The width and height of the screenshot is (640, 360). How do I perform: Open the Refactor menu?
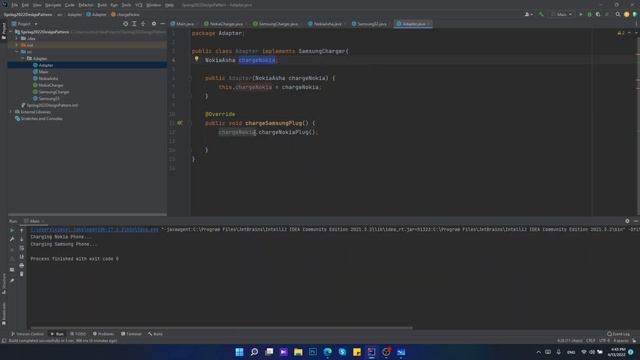click(86, 5)
